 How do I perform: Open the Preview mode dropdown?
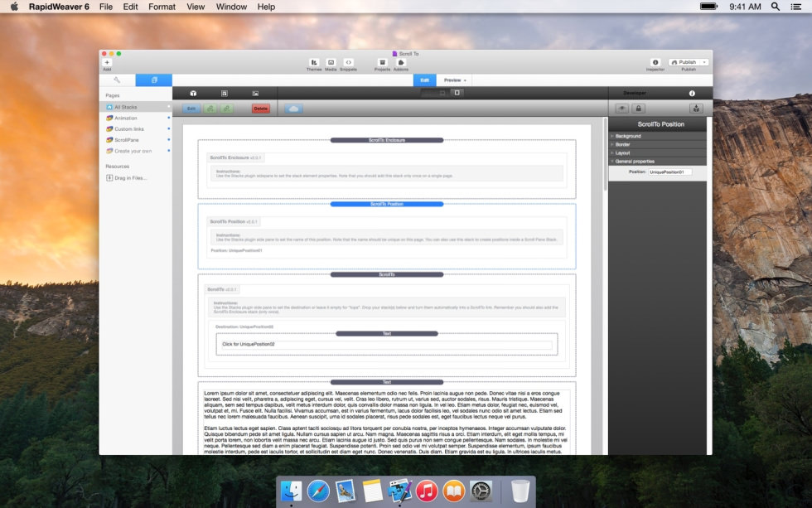coord(455,80)
